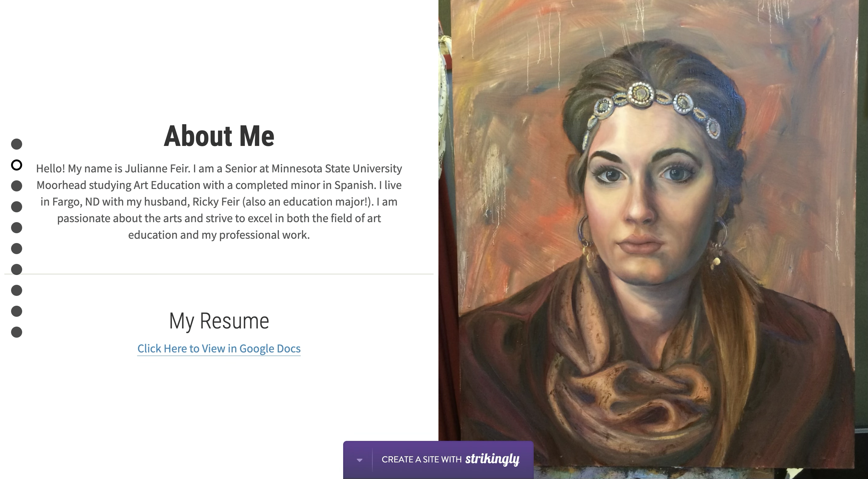
Task: Click the fourth navigation dot from top
Action: 17,207
